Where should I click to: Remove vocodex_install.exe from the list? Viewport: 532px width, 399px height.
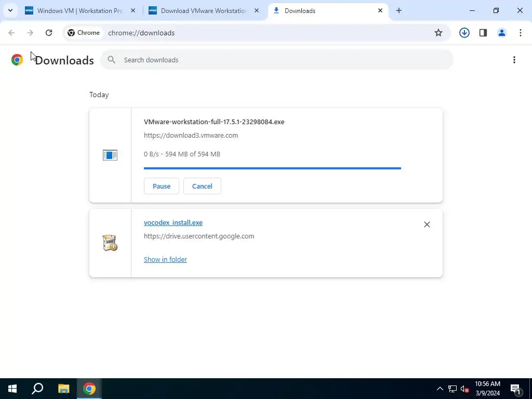click(x=427, y=224)
